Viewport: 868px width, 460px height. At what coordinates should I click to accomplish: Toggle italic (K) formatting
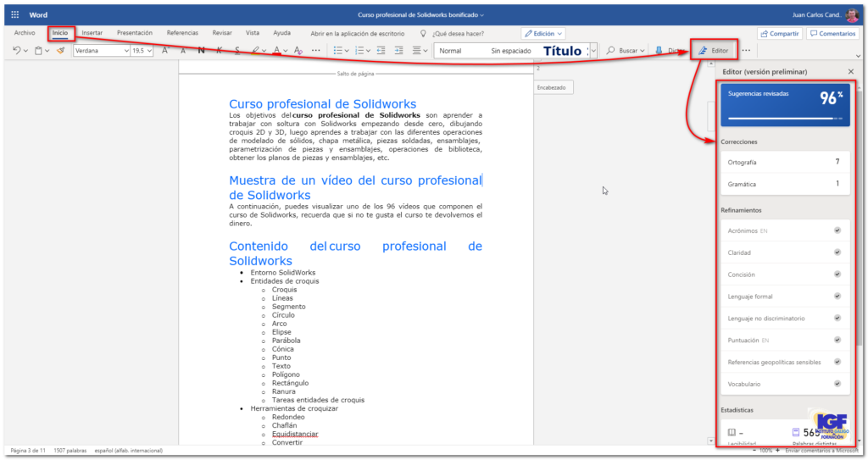[x=220, y=50]
